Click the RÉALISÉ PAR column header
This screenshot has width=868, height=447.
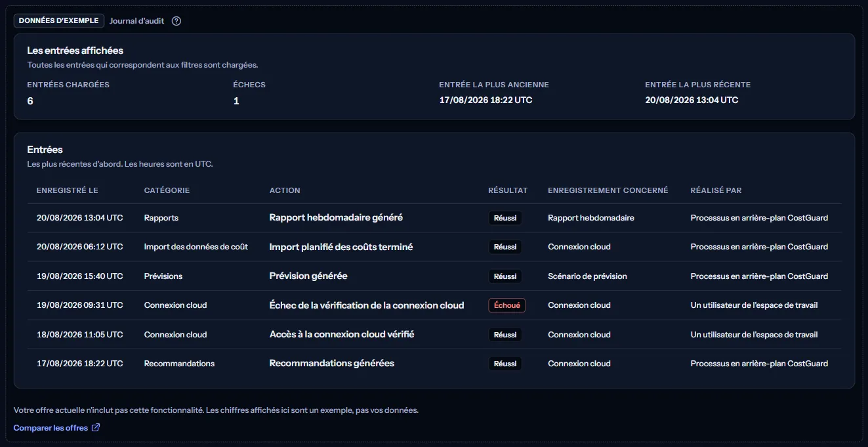pos(716,190)
